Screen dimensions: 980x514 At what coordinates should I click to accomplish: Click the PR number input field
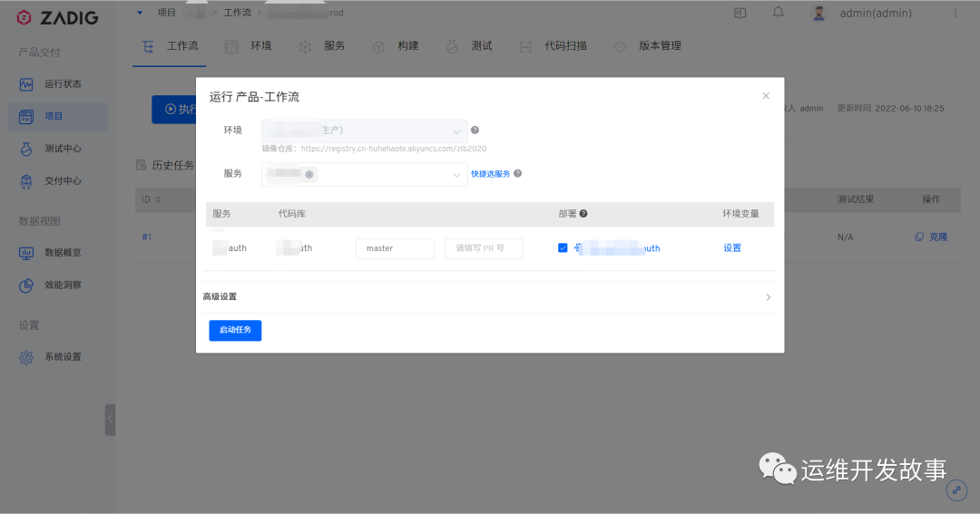point(483,248)
